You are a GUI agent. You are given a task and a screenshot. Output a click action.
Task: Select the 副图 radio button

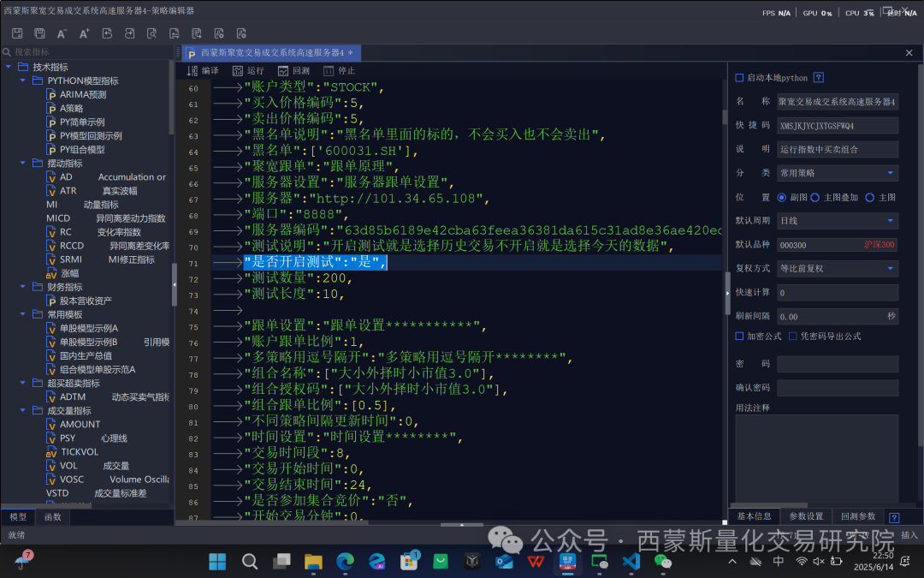coord(781,198)
